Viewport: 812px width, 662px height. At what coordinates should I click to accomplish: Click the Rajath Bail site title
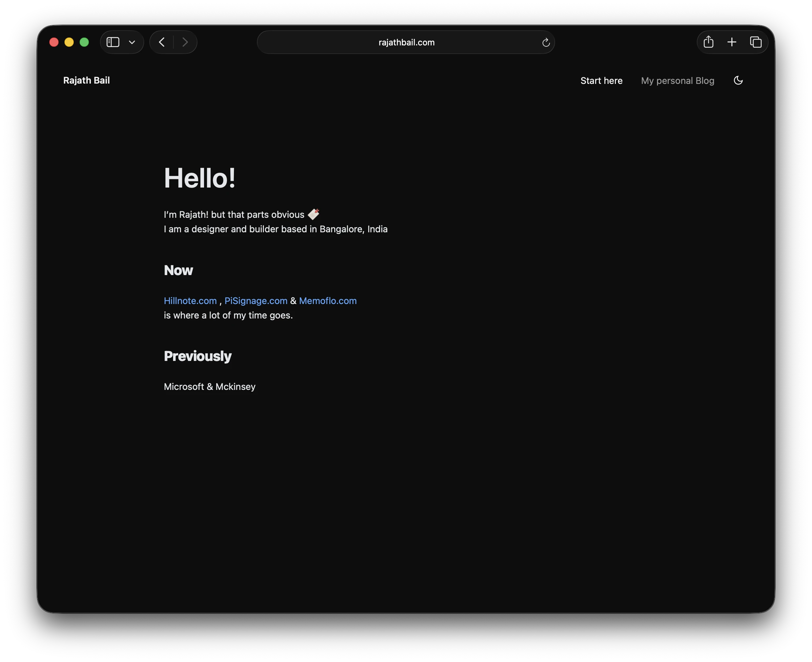(x=87, y=80)
